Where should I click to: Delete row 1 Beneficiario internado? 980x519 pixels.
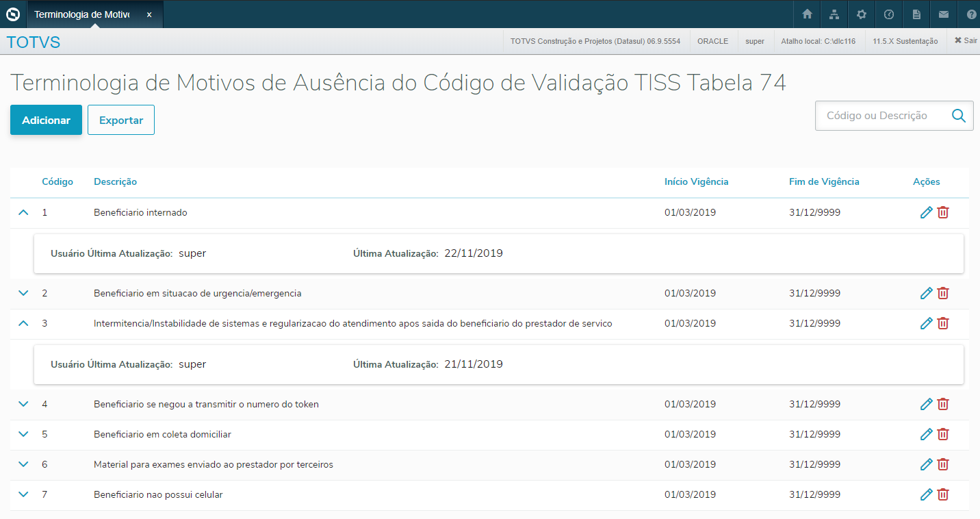943,212
